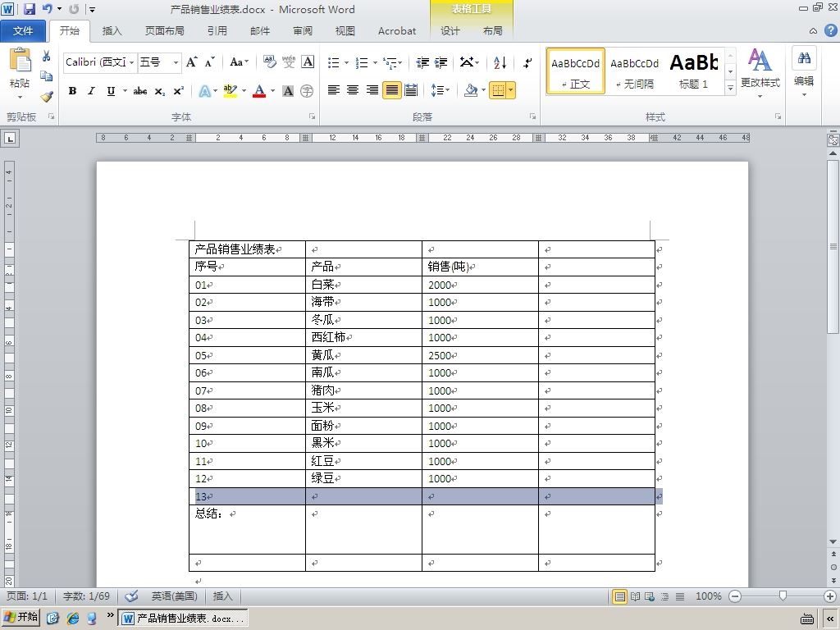The height and width of the screenshot is (630, 840).
Task: Switch to Outline view in status bar
Action: [x=664, y=596]
